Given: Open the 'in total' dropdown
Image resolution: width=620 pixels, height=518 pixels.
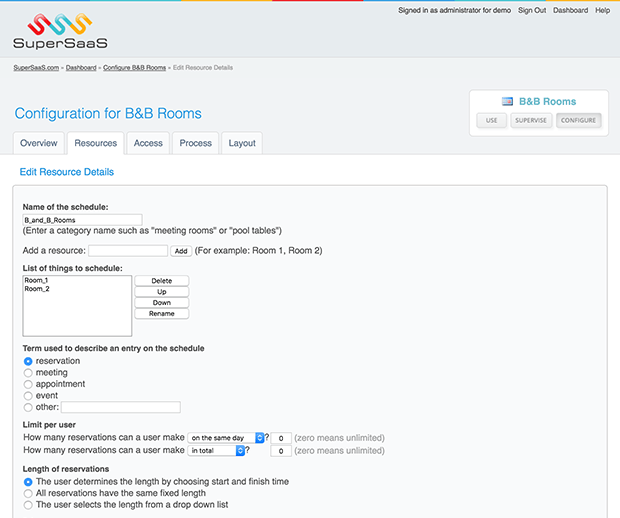Looking at the screenshot, I should coord(216,450).
